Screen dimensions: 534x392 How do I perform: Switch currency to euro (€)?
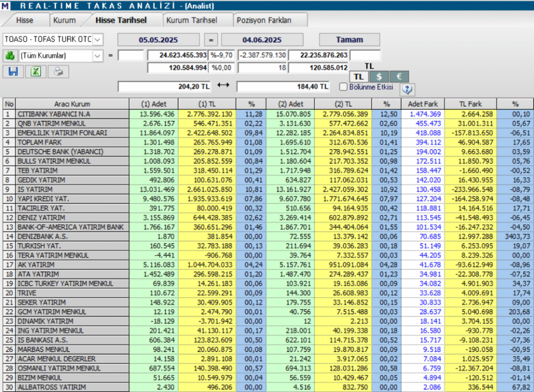pos(399,77)
